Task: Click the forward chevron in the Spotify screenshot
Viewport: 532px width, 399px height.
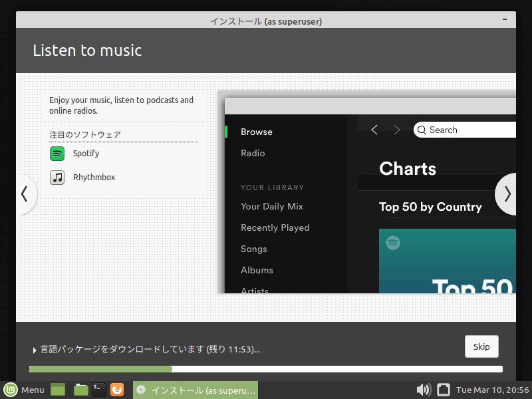Action: [x=396, y=130]
